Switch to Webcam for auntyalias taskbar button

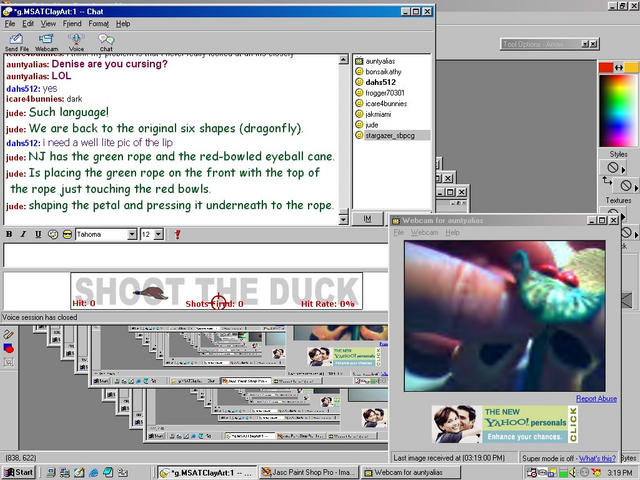coord(410,472)
